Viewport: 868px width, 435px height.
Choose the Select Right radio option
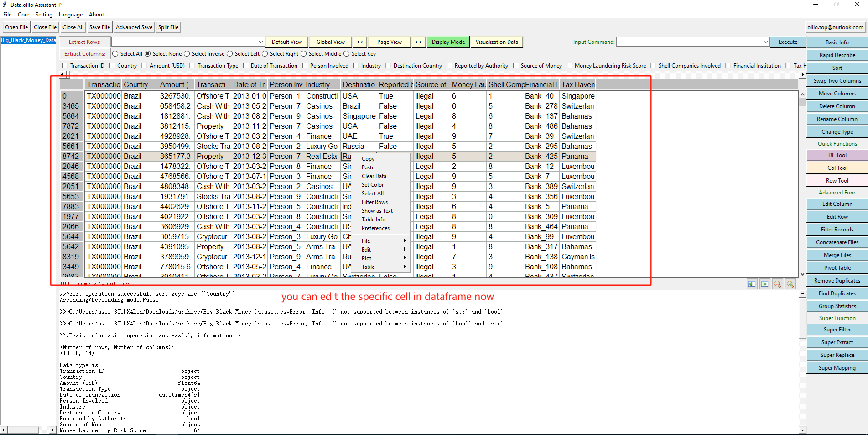click(x=265, y=54)
